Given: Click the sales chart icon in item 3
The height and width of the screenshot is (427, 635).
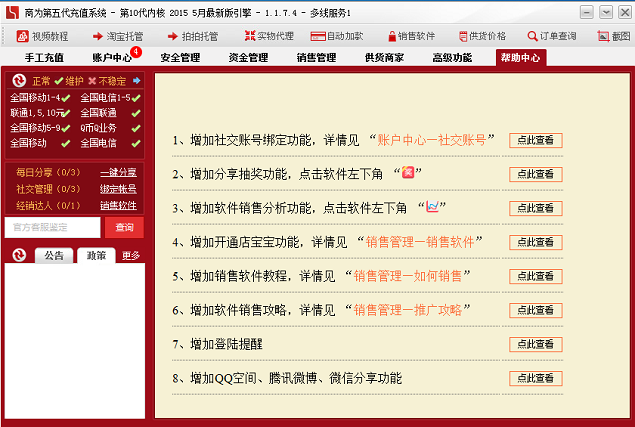Looking at the screenshot, I should click(432, 207).
